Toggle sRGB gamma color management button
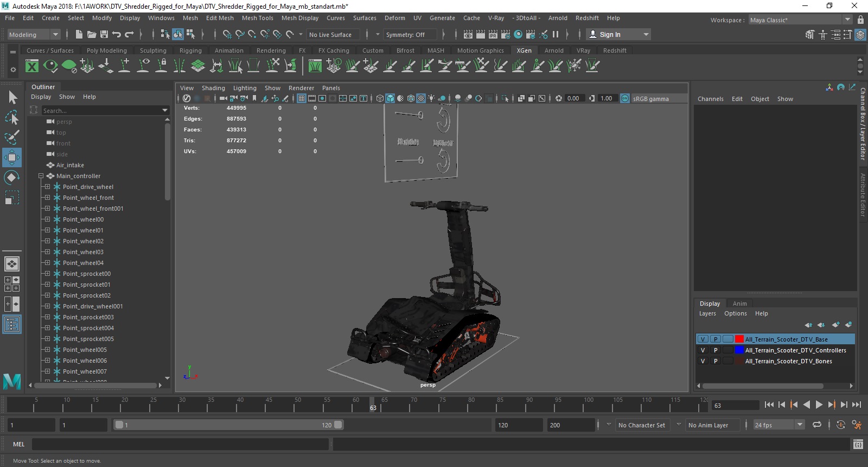Viewport: 868px width, 467px height. [x=625, y=98]
